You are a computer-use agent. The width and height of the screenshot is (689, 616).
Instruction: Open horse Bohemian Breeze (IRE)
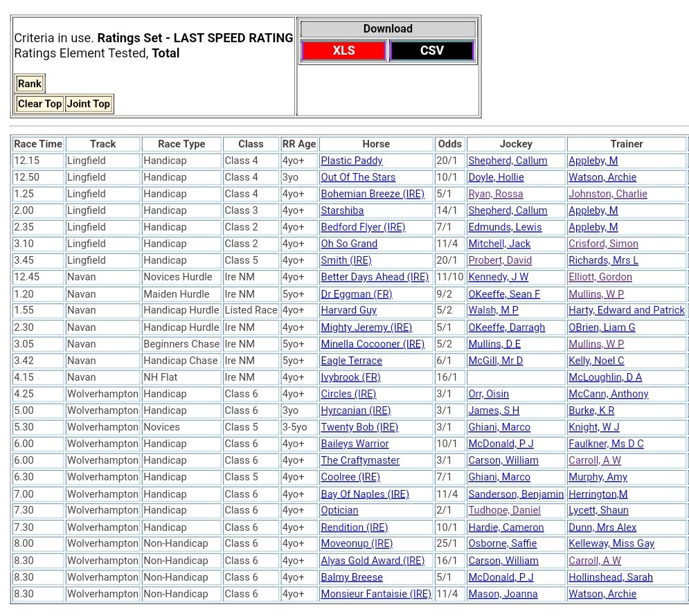[x=372, y=194]
